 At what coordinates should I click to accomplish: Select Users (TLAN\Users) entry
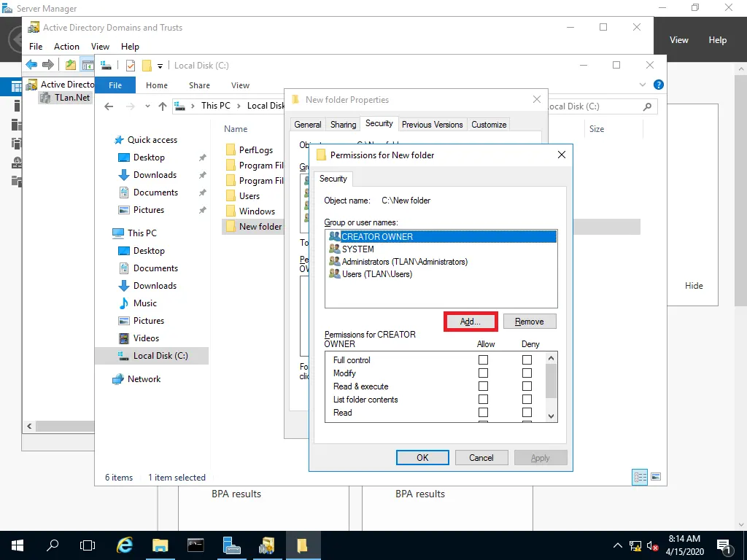[371, 274]
